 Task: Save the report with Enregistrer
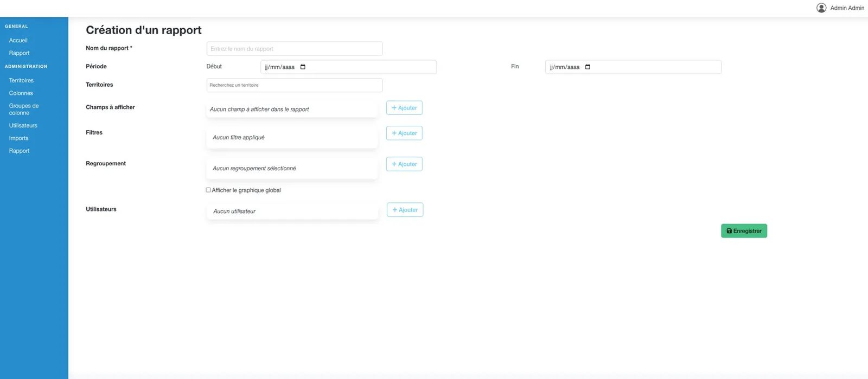point(744,231)
